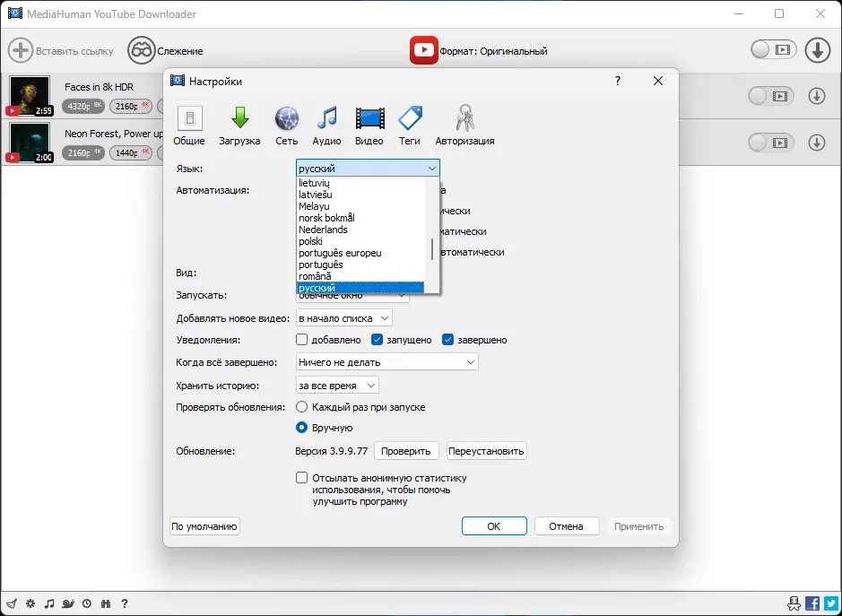
Task: Open the clock history icon in status bar
Action: tap(86, 603)
